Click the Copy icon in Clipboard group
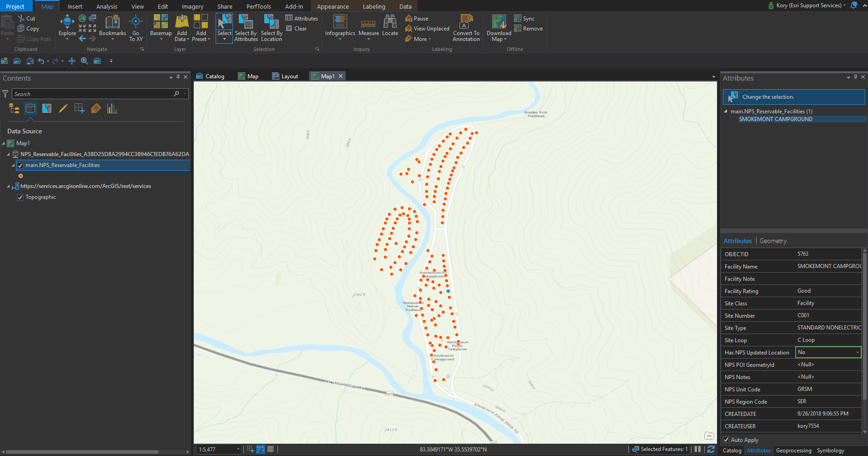The height and width of the screenshot is (456, 868). 21,29
